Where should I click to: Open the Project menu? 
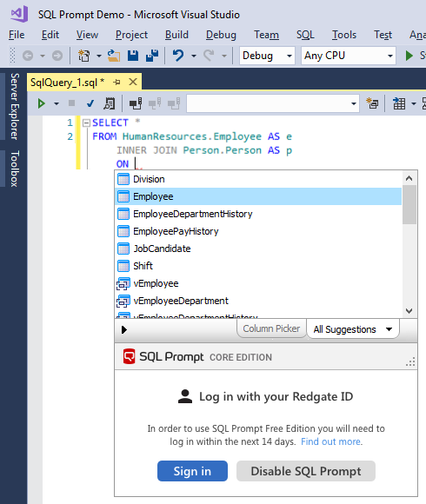click(x=131, y=35)
